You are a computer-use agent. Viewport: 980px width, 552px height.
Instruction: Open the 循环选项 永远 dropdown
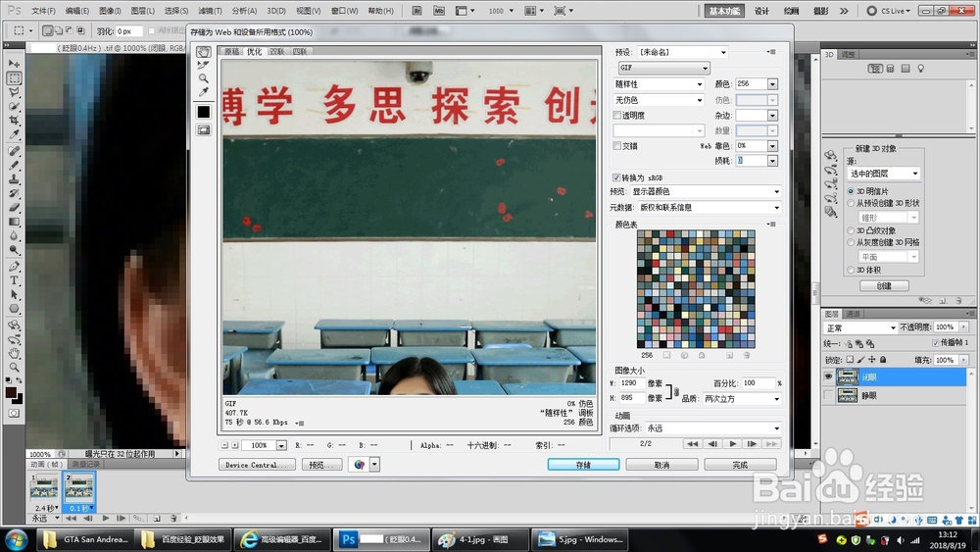click(713, 428)
